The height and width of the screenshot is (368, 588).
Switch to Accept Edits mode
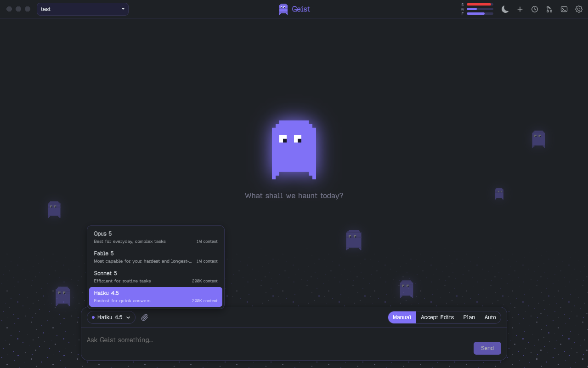tap(437, 317)
